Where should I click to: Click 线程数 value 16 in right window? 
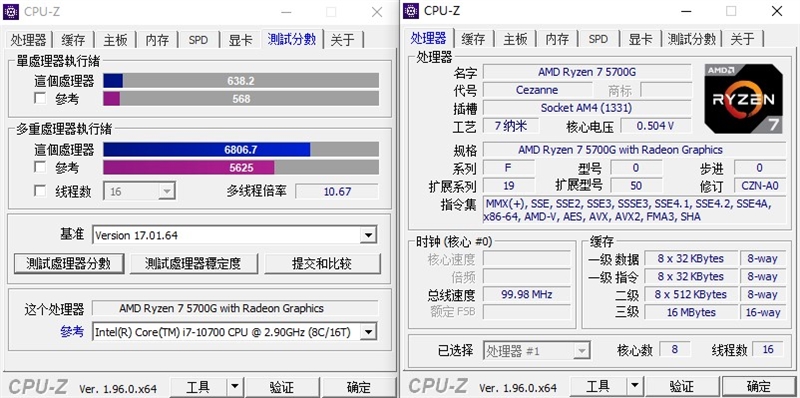point(768,350)
